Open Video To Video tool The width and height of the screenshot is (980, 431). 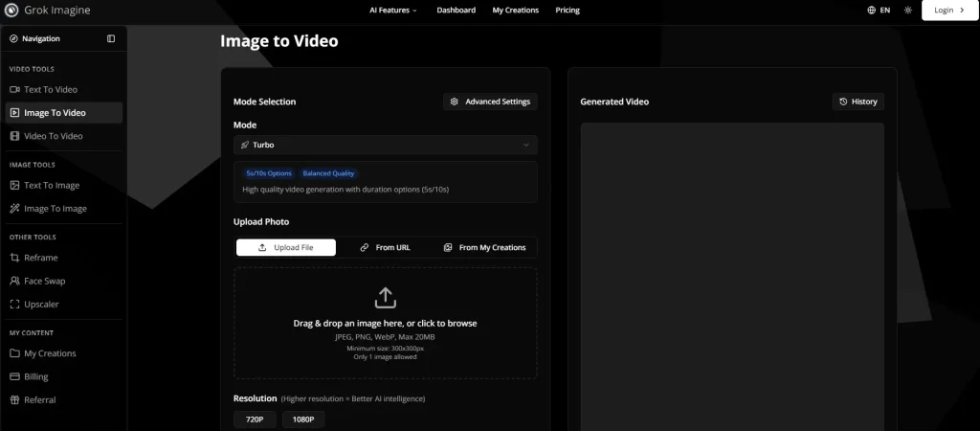(64, 136)
